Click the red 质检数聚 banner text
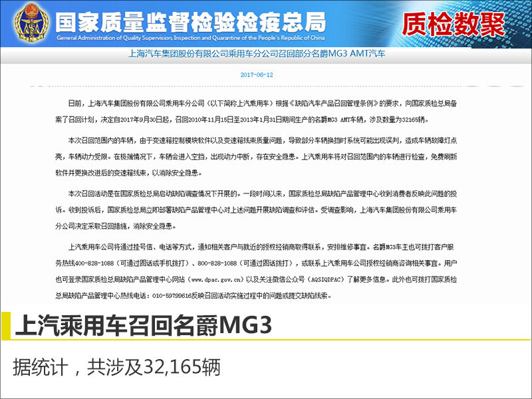The height and width of the screenshot is (399, 532). click(454, 25)
